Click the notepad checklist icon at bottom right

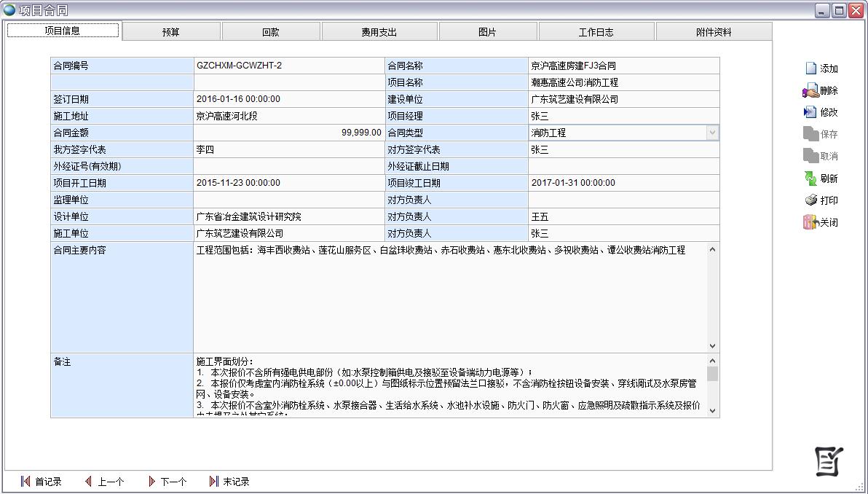pos(829,460)
